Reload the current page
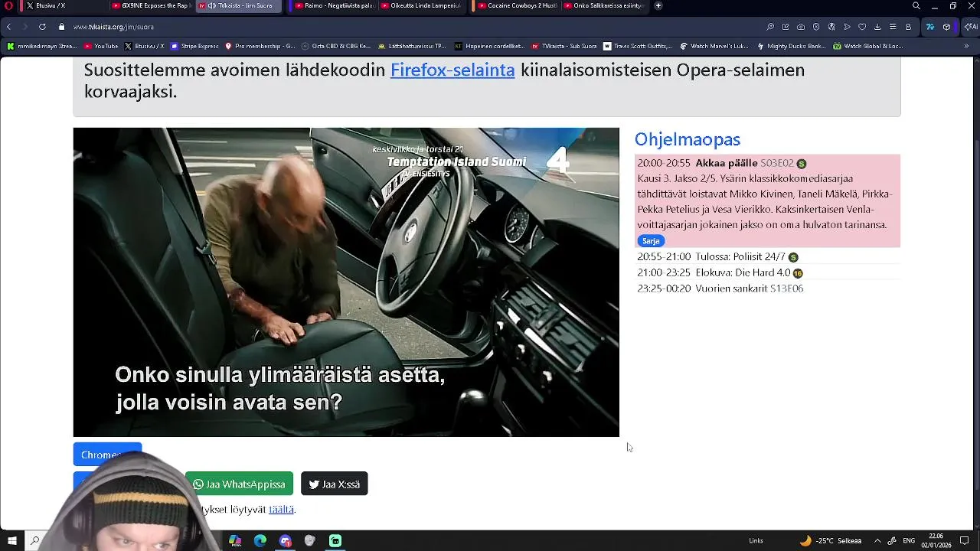Image resolution: width=980 pixels, height=551 pixels. pyautogui.click(x=42, y=27)
